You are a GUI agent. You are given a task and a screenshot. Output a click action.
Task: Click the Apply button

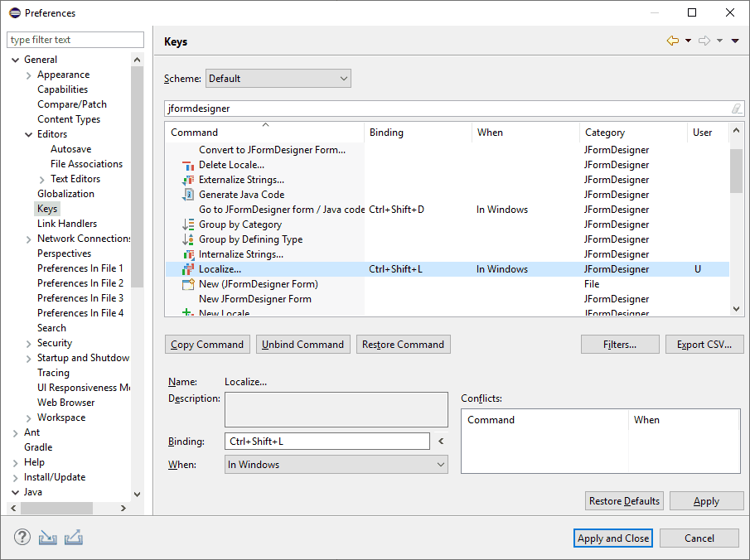706,500
